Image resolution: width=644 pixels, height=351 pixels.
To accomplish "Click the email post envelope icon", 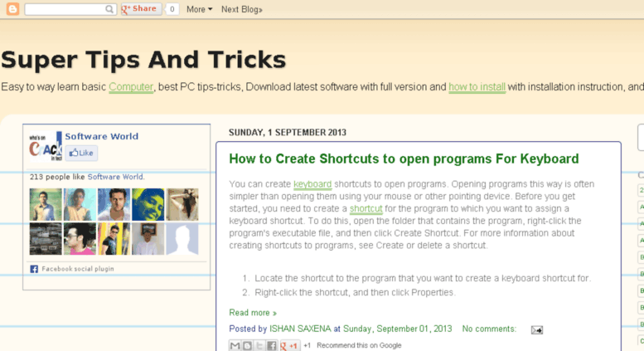I will [537, 329].
